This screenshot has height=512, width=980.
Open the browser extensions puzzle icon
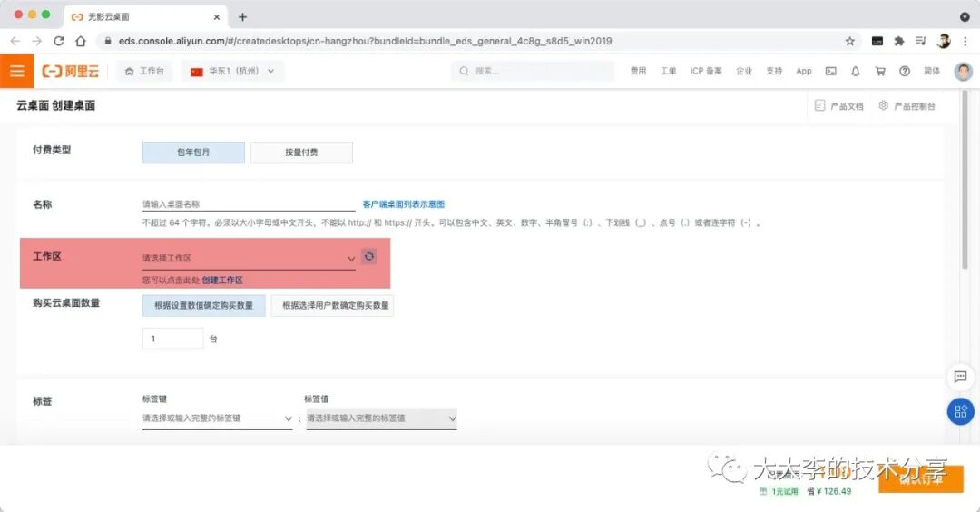898,41
